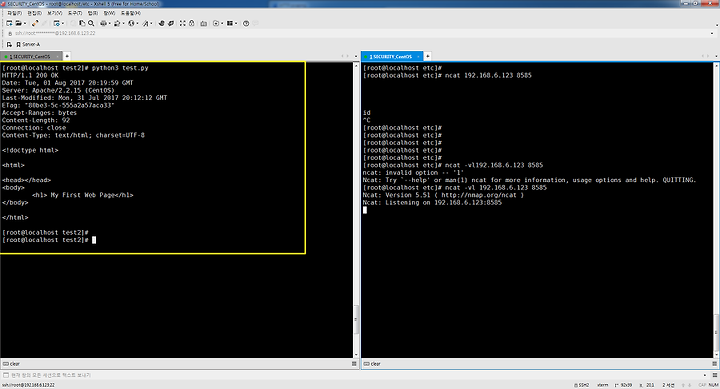Viewport: 720px width, 389px height.
Task: Click the left terminal vertical scrollbar
Action: click(356, 210)
